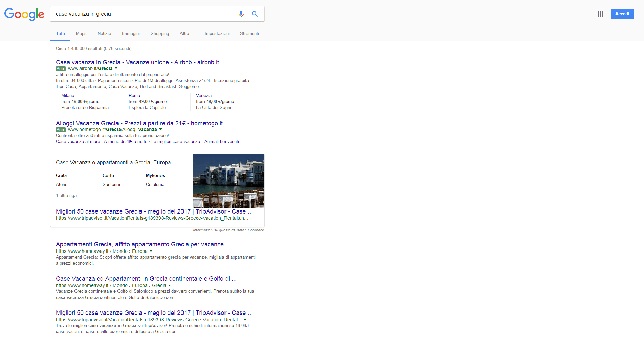Click the Cefalonia table cell
644x343 pixels.
tap(155, 185)
